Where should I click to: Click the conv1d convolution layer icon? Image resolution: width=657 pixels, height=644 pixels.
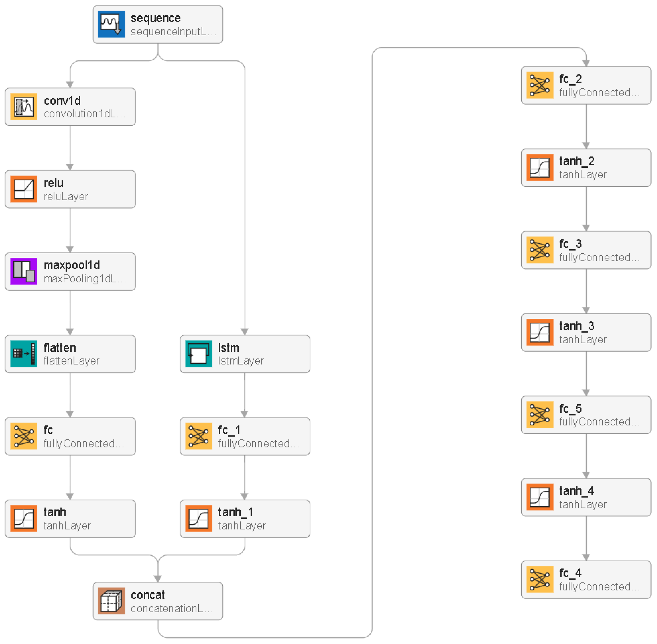[24, 106]
